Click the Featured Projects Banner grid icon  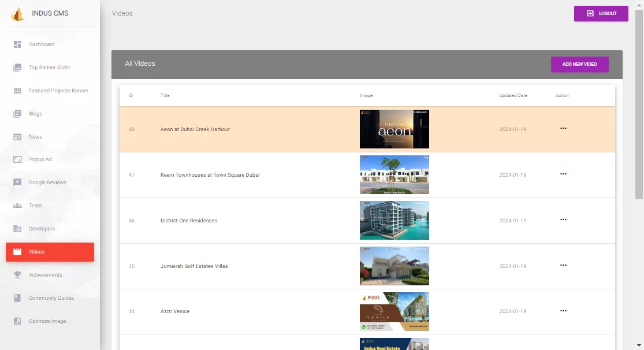[17, 90]
